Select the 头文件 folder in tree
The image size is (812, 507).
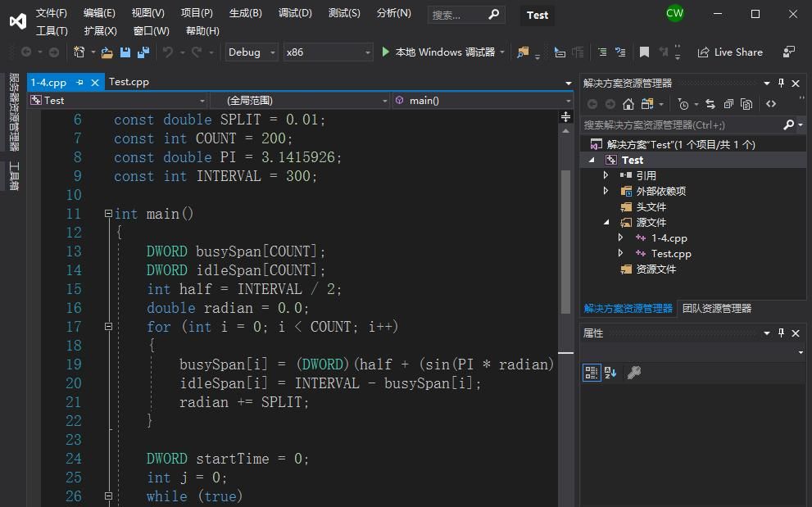tap(651, 206)
